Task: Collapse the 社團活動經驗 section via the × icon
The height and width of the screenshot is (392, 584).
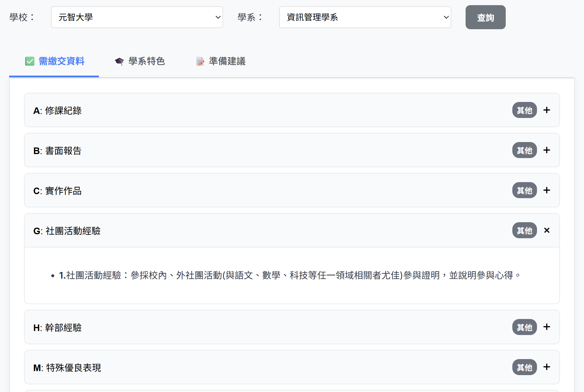Action: pyautogui.click(x=547, y=230)
